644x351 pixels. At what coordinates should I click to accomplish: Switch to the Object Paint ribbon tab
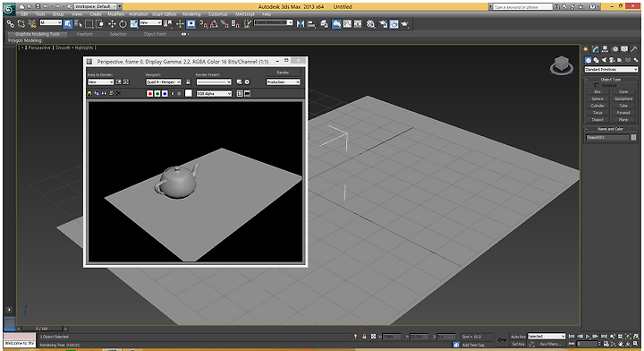pyautogui.click(x=155, y=34)
